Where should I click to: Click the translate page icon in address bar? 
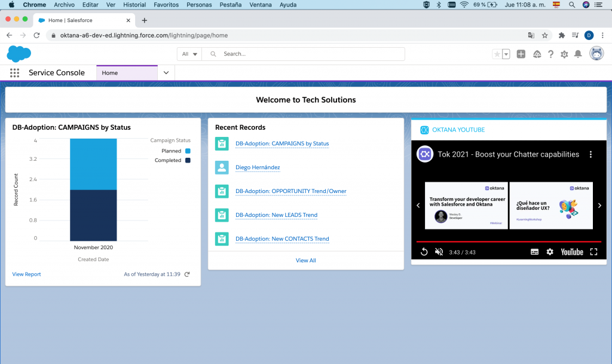(x=531, y=35)
